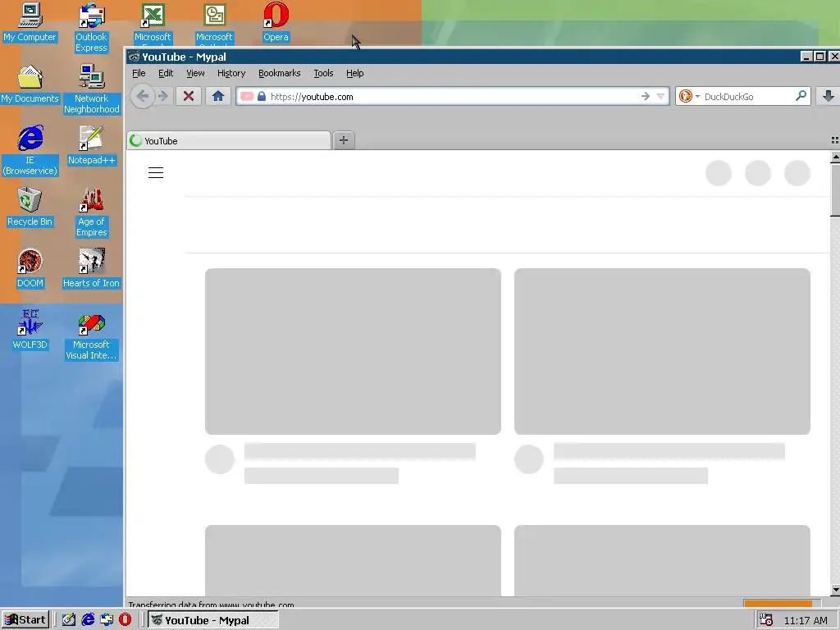
Task: Open the address bar history dropdown
Action: click(660, 97)
